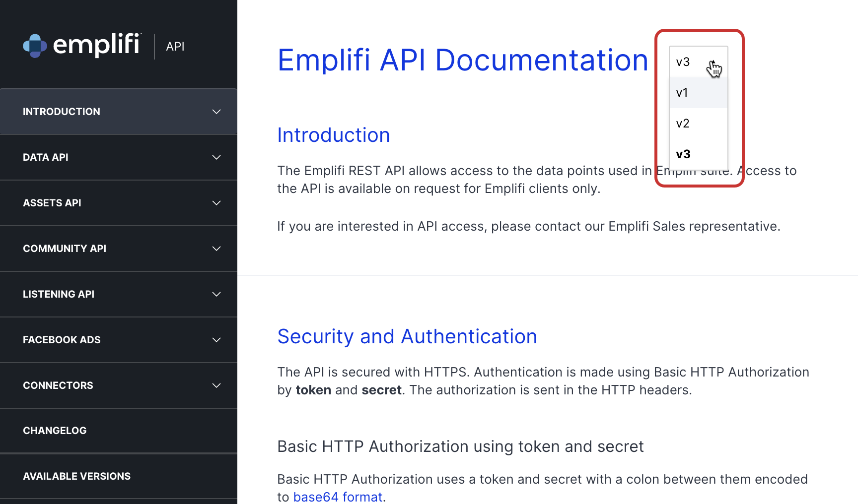The image size is (858, 504).
Task: Expand the DATA API section
Action: coord(119,157)
